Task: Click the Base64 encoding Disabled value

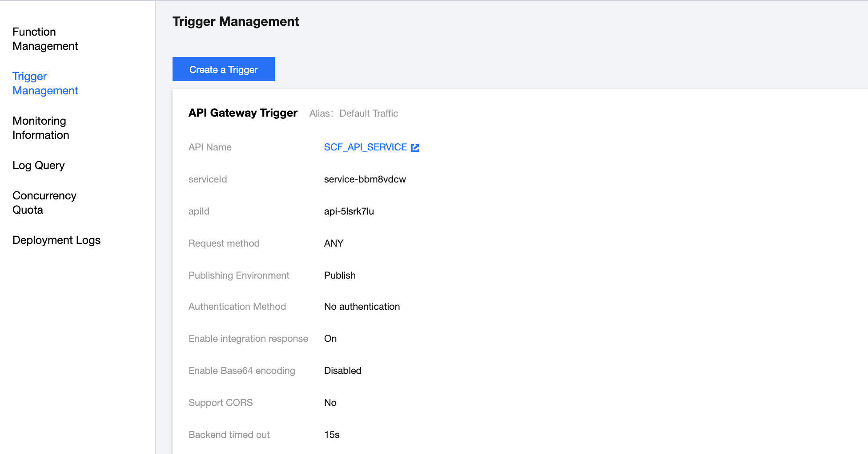Action: (342, 371)
